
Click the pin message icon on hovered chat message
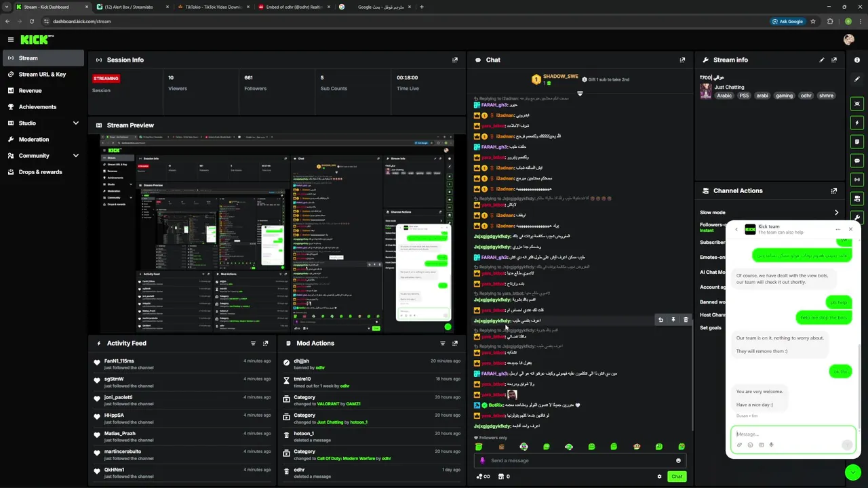click(x=673, y=320)
